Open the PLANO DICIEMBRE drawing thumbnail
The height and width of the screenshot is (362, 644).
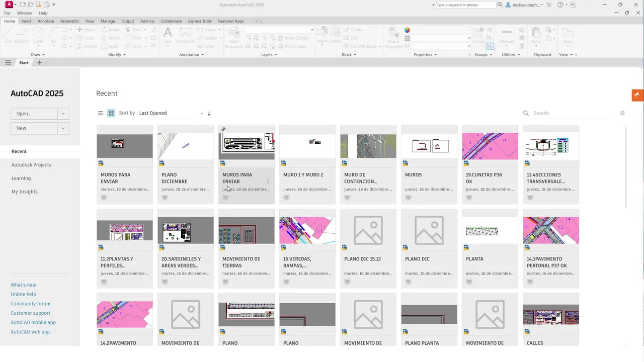(x=186, y=146)
